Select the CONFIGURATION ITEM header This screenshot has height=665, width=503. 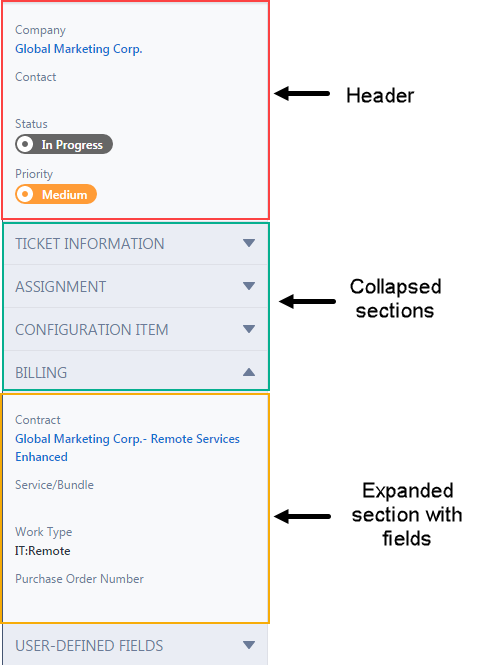[x=136, y=329]
